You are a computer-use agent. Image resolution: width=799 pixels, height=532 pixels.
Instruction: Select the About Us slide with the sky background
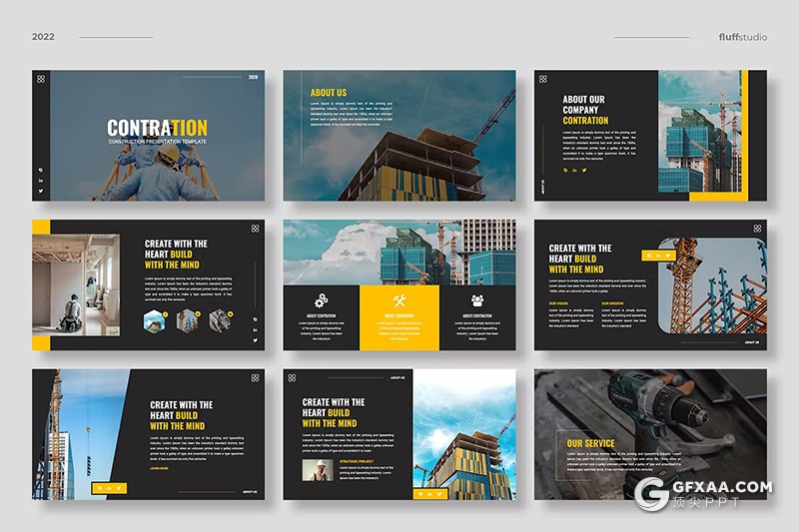[399, 135]
